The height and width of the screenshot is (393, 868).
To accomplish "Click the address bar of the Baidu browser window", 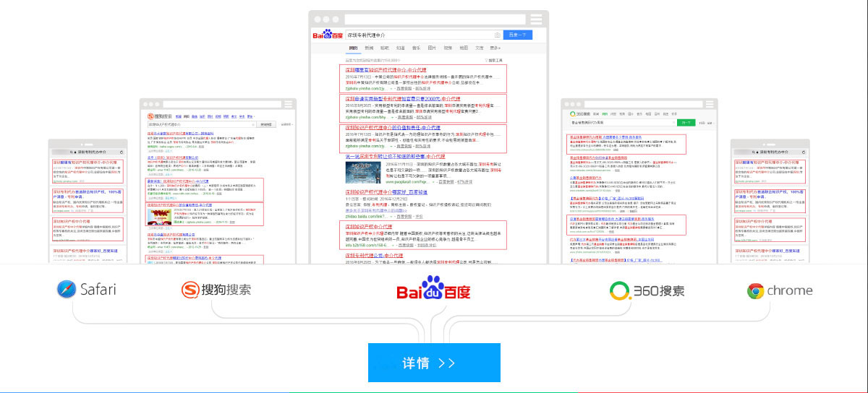I will (435, 19).
